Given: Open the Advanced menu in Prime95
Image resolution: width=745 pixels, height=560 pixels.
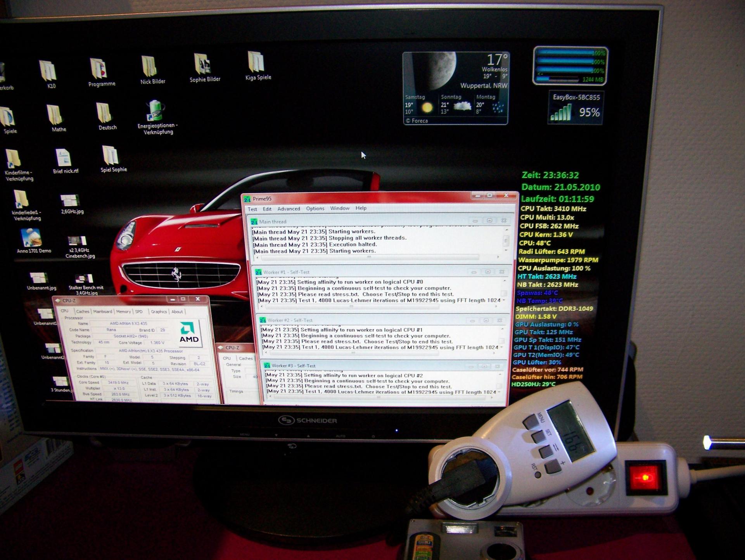Looking at the screenshot, I should [x=289, y=209].
